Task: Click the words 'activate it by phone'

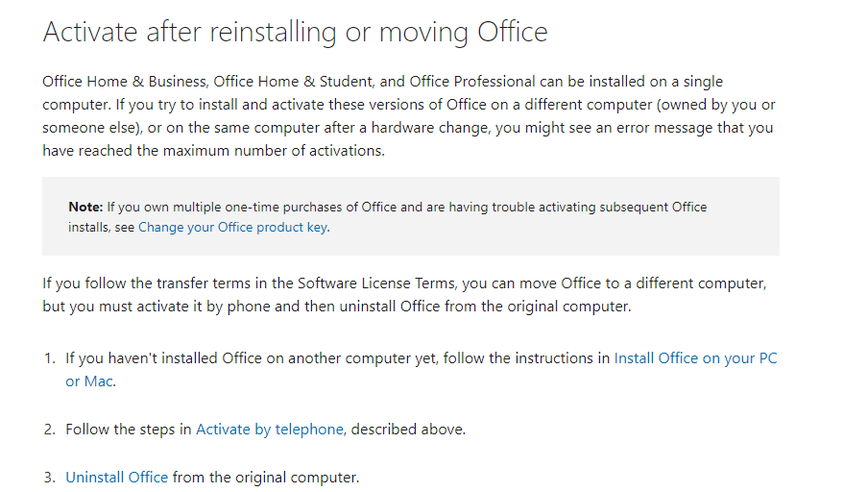Action: pos(204,307)
